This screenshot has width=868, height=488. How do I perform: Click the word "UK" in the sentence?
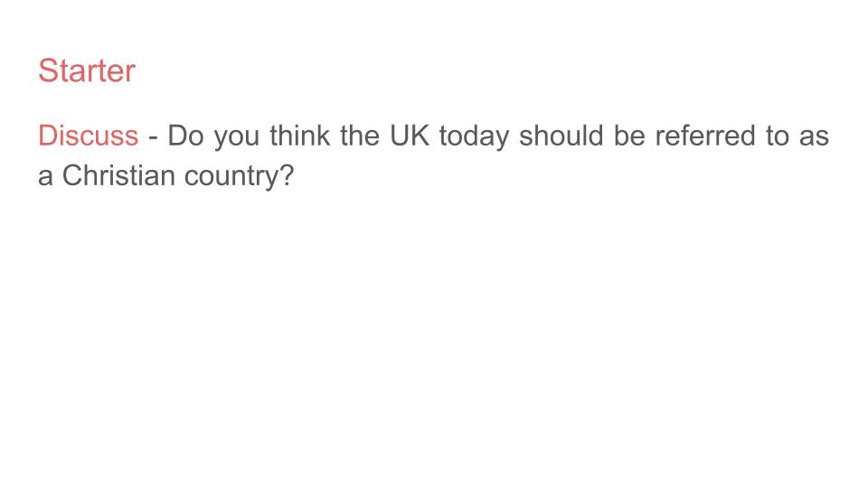(x=410, y=136)
